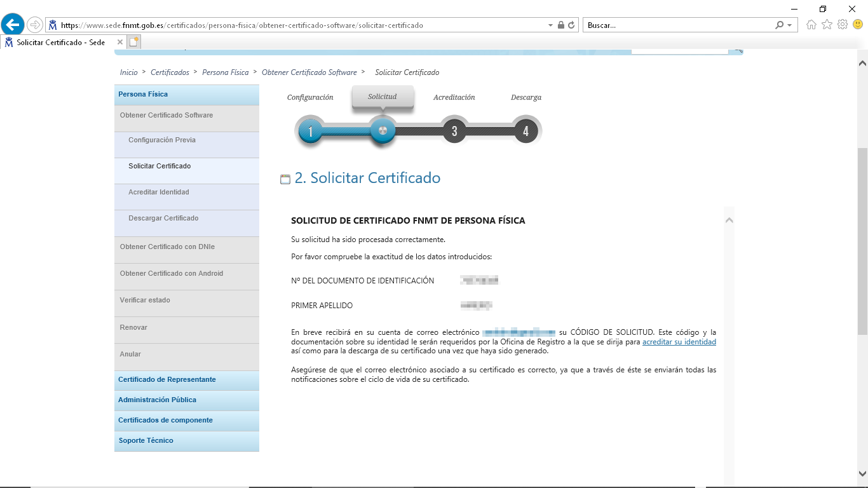Click the blurred email address text

point(519,332)
